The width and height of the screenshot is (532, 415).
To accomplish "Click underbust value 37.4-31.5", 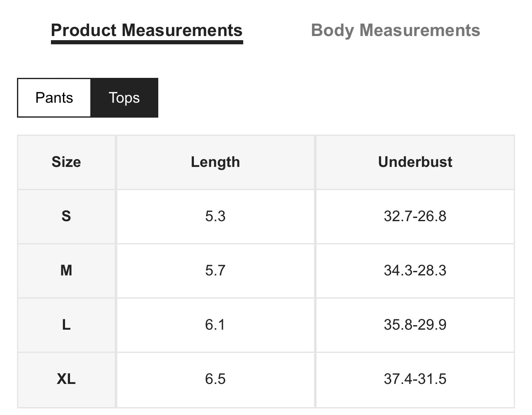I will 415,379.
